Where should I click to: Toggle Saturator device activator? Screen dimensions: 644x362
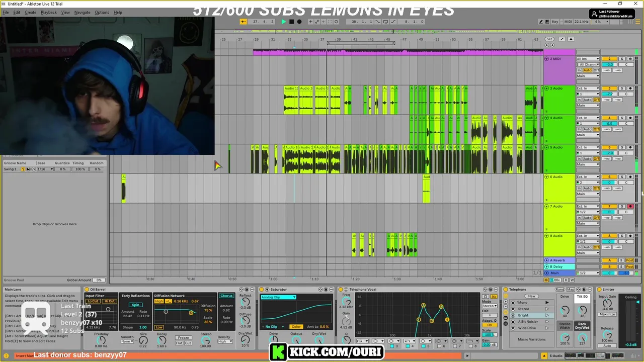[261, 290]
